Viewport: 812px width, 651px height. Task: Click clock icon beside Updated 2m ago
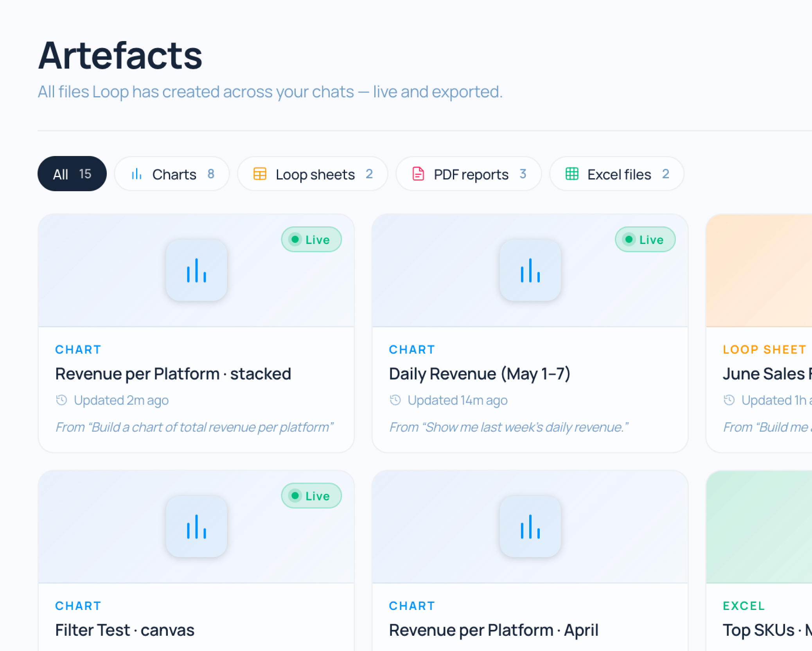[61, 400]
